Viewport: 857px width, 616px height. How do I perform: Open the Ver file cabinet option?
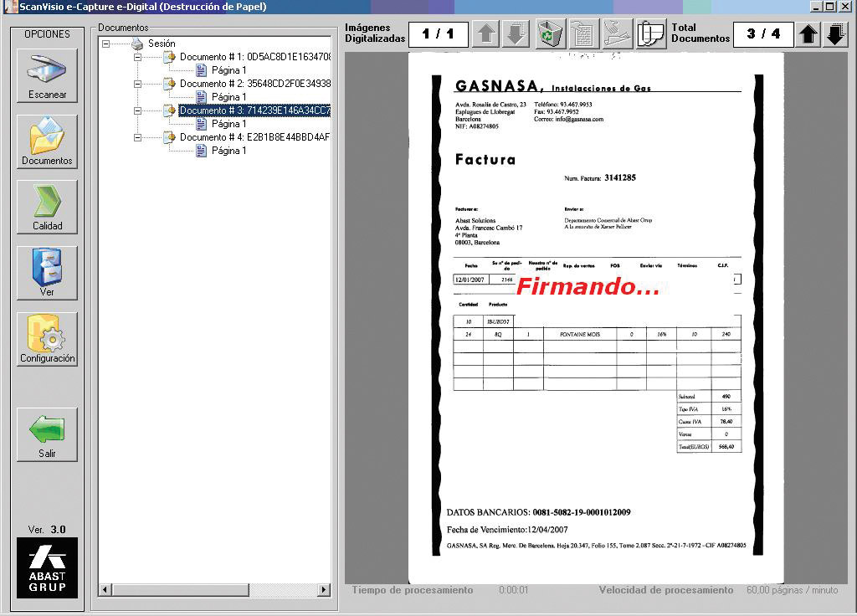pyautogui.click(x=47, y=273)
